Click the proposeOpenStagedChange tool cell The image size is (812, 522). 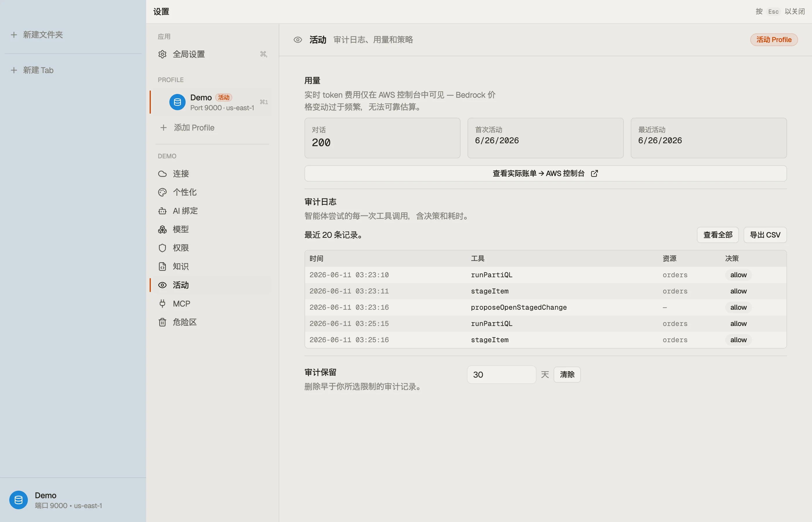tap(519, 307)
